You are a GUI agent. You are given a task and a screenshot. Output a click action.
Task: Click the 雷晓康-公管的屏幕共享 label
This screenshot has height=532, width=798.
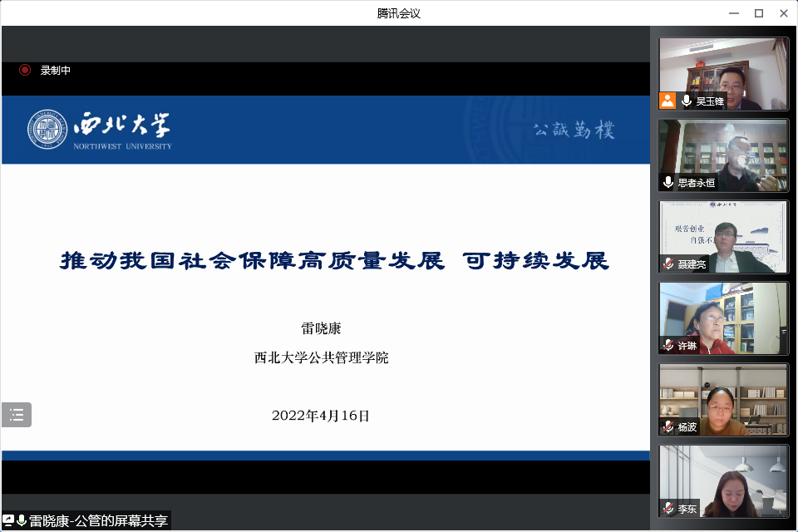click(98, 521)
